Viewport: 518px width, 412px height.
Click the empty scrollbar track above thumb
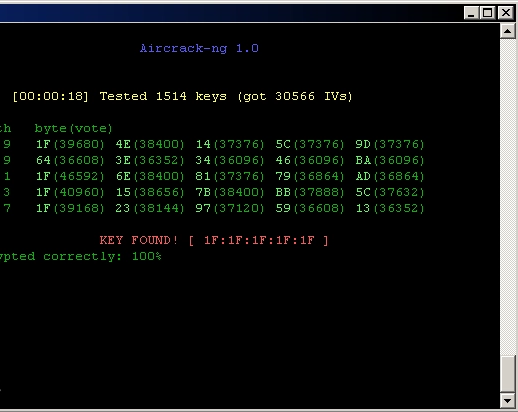pos(508,197)
